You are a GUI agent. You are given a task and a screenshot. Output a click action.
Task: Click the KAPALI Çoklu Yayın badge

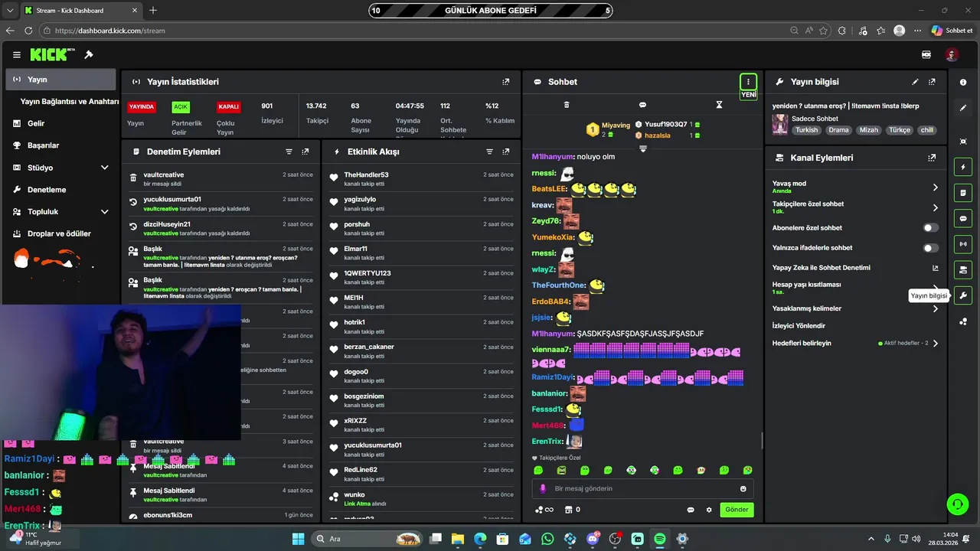click(228, 107)
